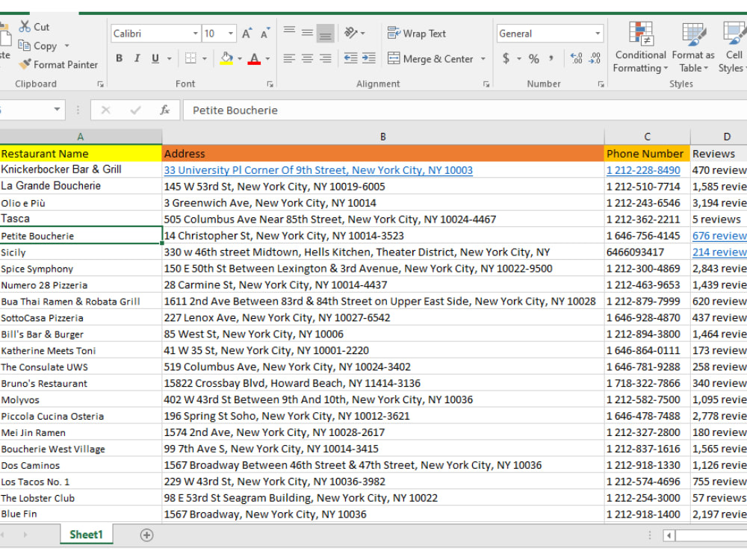Open the General number format dropdown

point(598,33)
